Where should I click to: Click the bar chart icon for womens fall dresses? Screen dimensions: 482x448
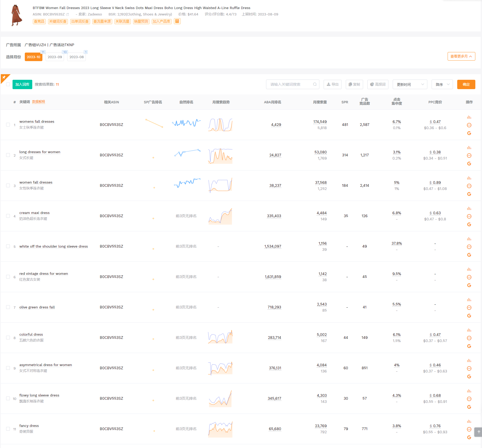coord(469,117)
